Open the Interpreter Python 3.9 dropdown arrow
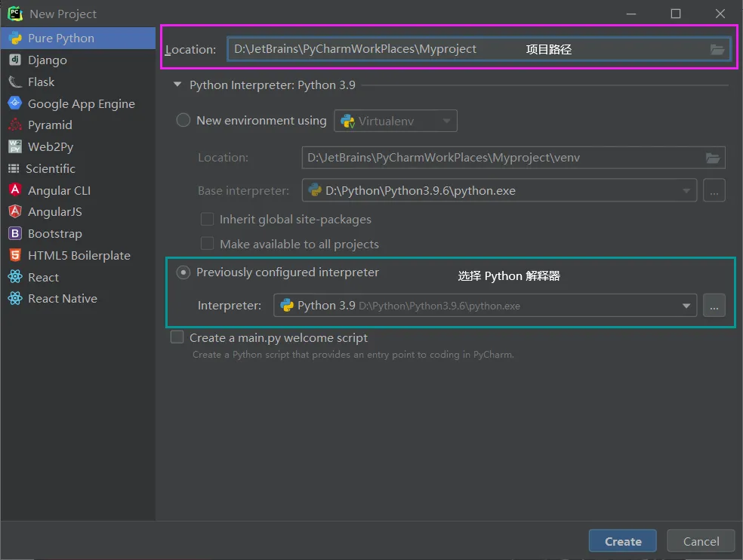 pyautogui.click(x=686, y=306)
